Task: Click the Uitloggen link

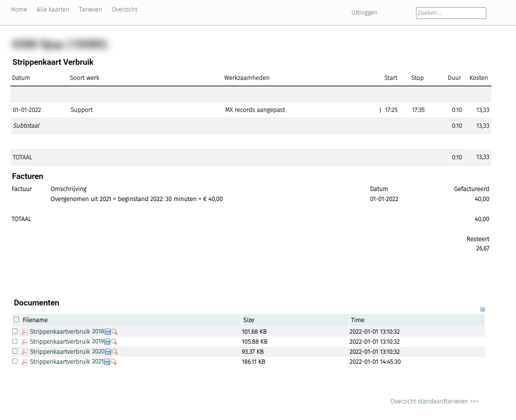Action: (364, 13)
